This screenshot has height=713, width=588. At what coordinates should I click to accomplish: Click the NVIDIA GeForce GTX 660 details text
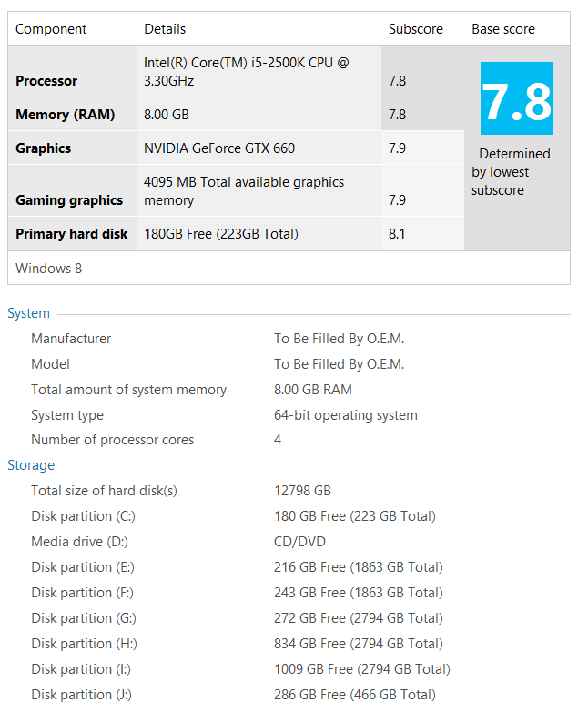coord(219,148)
